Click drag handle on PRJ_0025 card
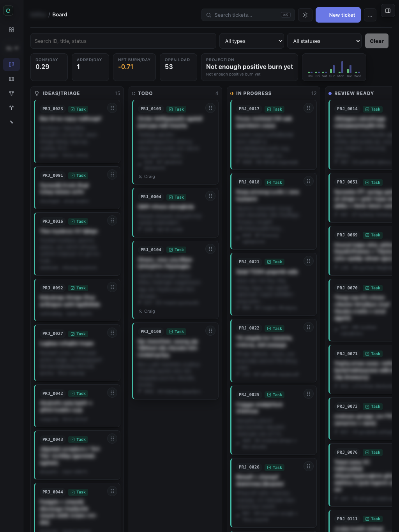399x532 pixels. (309, 394)
